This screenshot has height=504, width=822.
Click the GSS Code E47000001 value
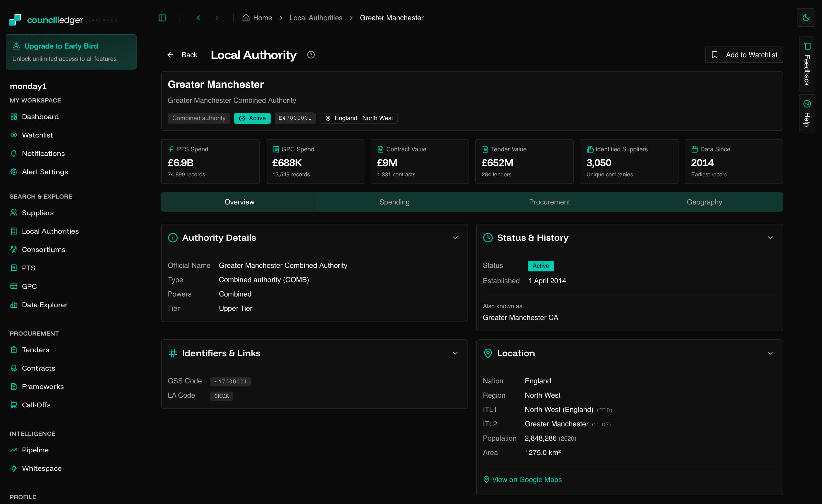coord(230,381)
